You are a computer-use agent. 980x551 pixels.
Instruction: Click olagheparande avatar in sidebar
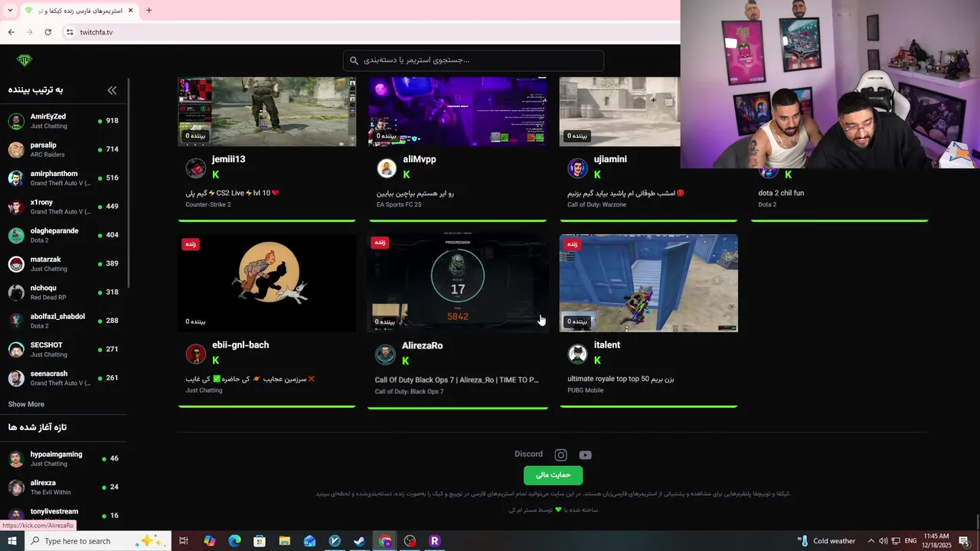pyautogui.click(x=16, y=235)
